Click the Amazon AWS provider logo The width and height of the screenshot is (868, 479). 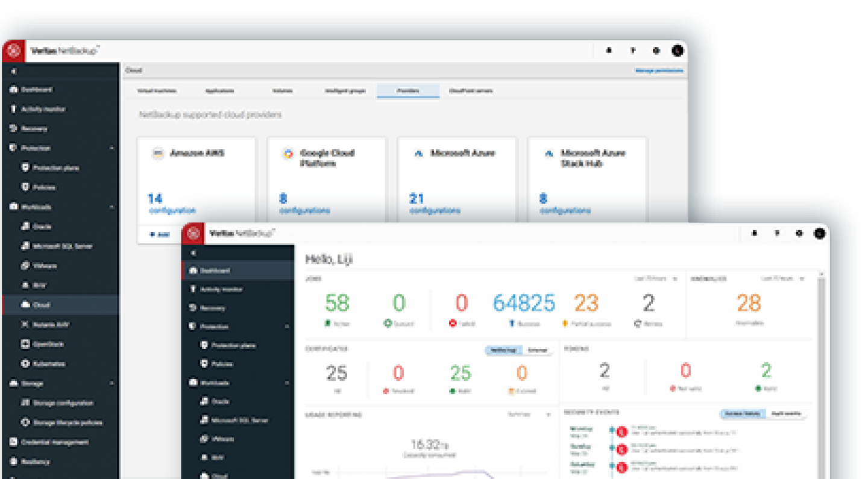(x=157, y=154)
